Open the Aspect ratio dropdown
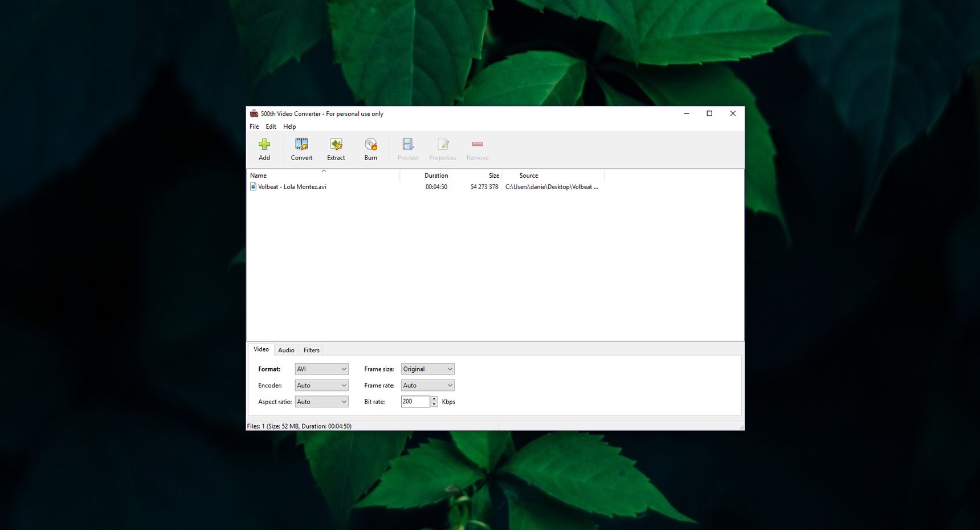Image resolution: width=980 pixels, height=530 pixels. (x=321, y=402)
